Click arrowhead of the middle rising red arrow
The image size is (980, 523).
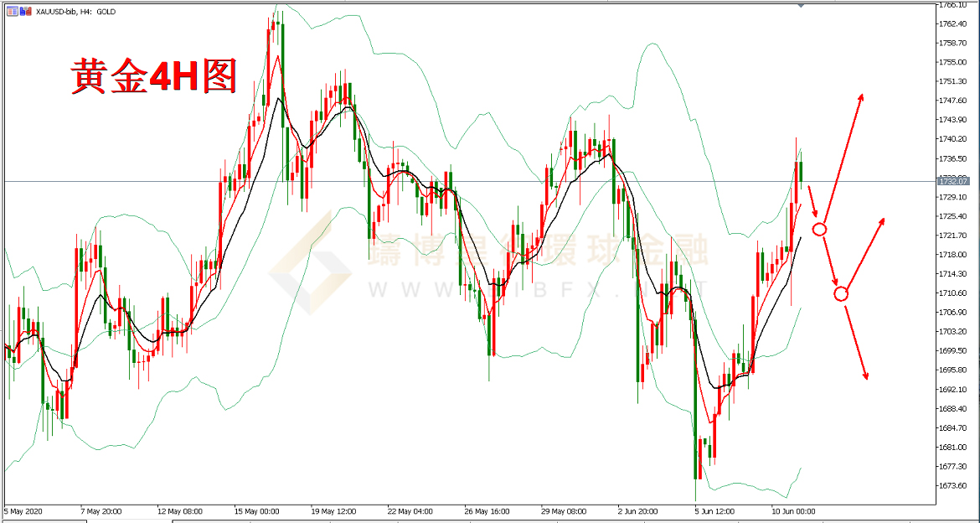click(x=881, y=221)
